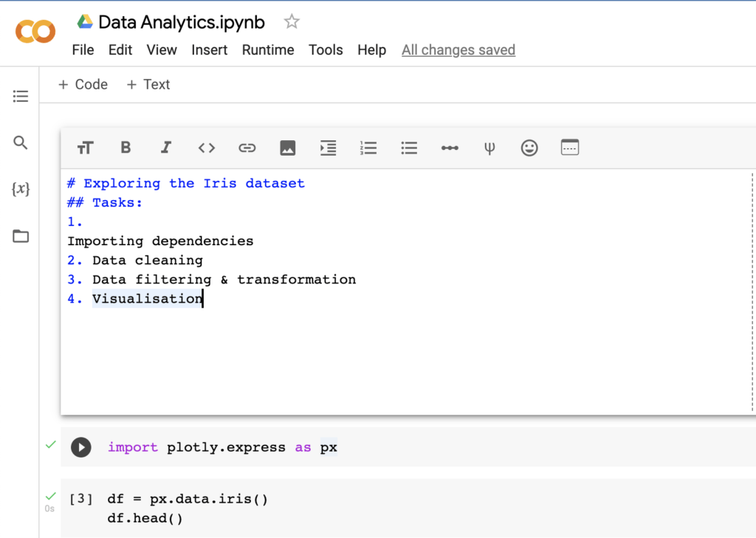Open the Insert menu
This screenshot has width=756, height=538.
pos(210,50)
